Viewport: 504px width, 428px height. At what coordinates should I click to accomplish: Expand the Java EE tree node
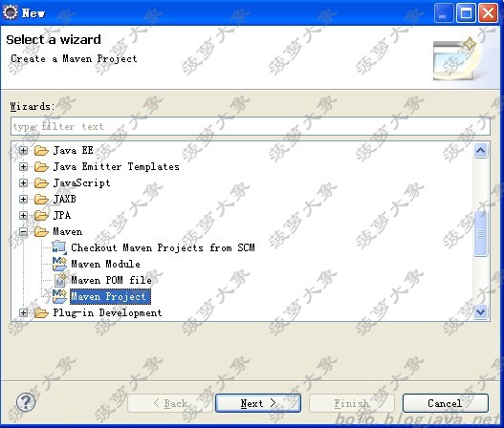point(23,150)
